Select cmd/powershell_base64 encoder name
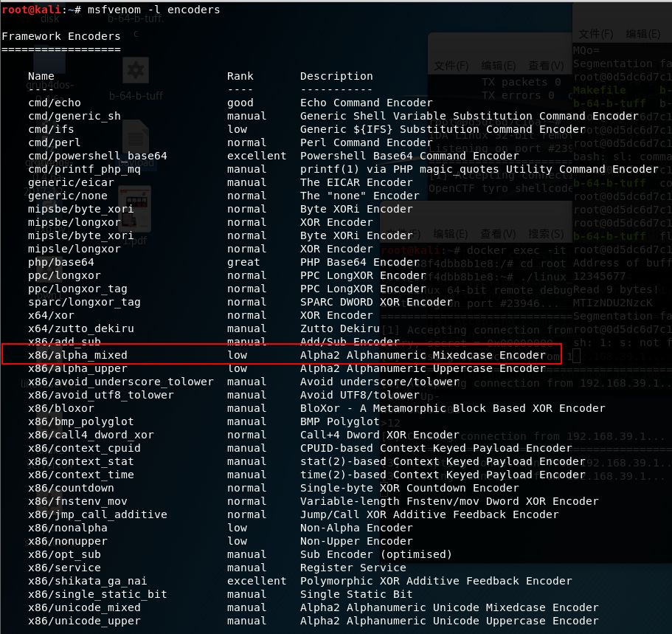 pos(97,156)
